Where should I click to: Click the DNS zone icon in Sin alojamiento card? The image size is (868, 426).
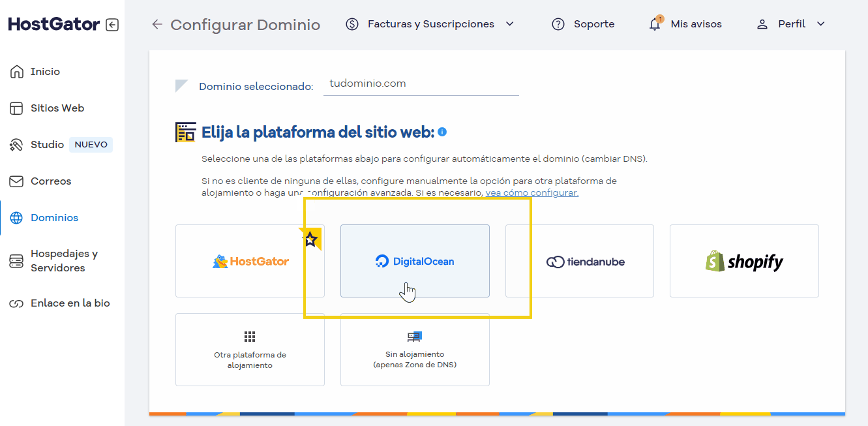(x=415, y=337)
